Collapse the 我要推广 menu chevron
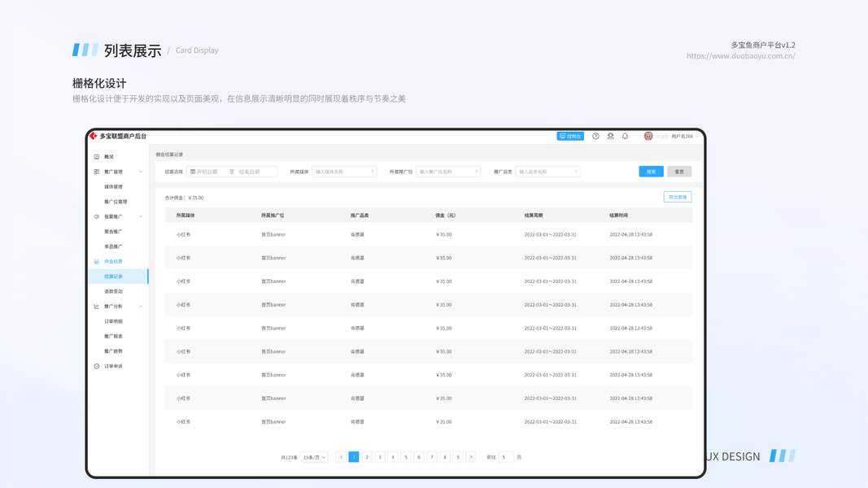The image size is (868, 488). [141, 216]
